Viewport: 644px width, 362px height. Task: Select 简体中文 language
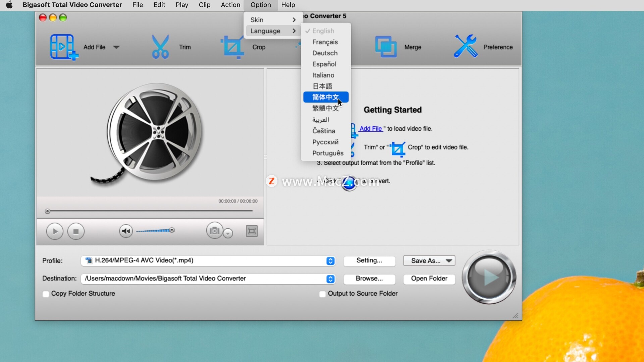(326, 97)
